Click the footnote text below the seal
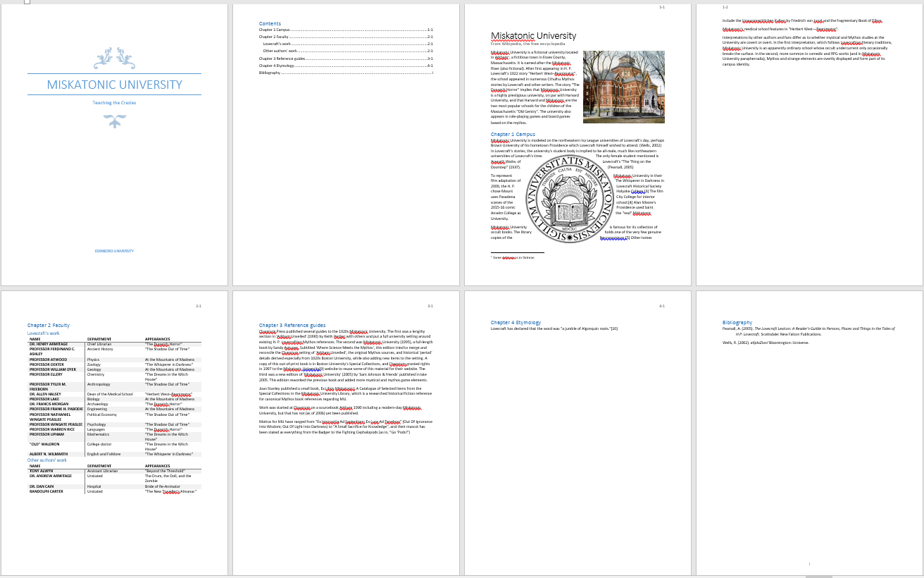The image size is (924, 578). (513, 258)
